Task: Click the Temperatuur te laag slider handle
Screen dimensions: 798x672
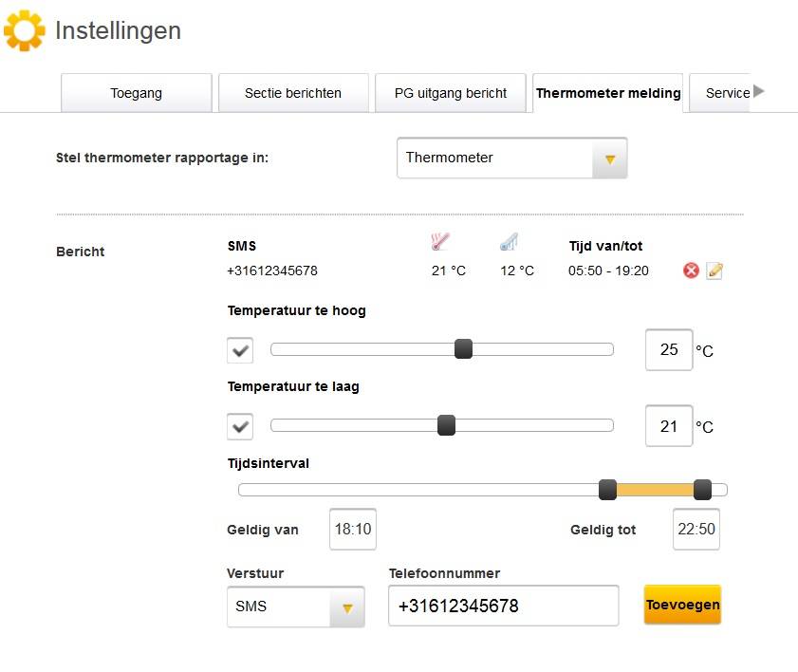Action: 446,425
